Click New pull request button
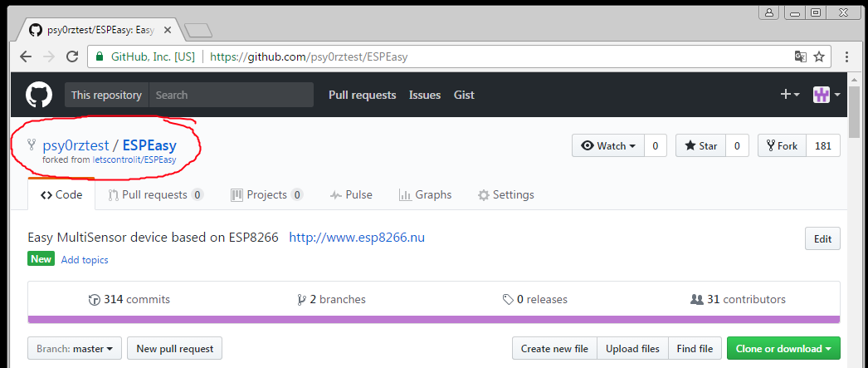The width and height of the screenshot is (868, 368). (174, 349)
